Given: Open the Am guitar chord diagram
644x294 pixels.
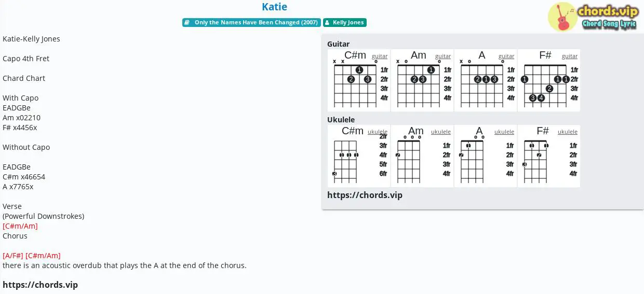Looking at the screenshot, I should pos(422,80).
